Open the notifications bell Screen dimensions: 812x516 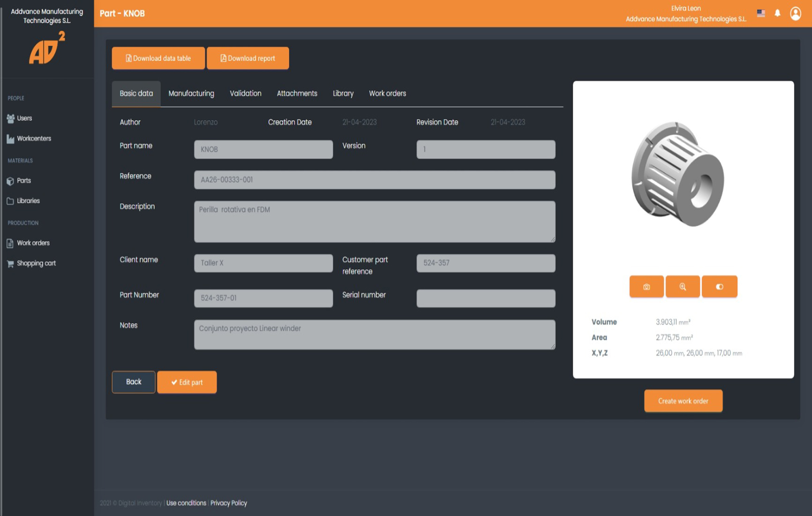pyautogui.click(x=777, y=13)
